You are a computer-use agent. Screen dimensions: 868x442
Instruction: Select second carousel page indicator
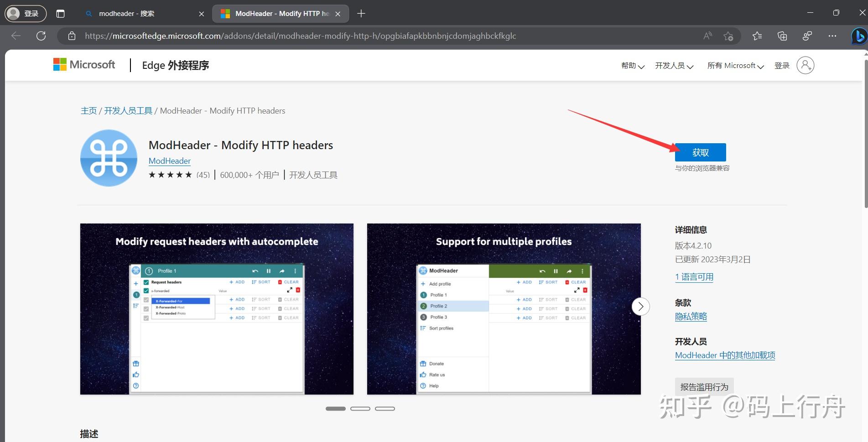[x=360, y=409]
